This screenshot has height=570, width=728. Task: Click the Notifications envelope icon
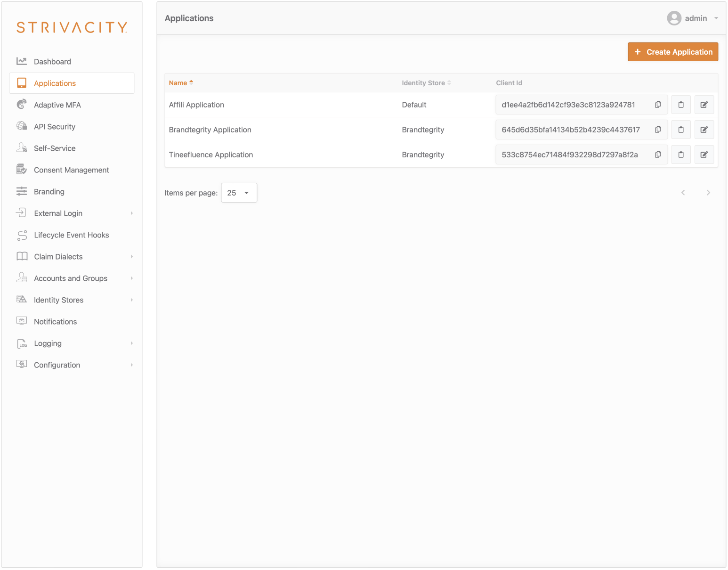pos(22,321)
